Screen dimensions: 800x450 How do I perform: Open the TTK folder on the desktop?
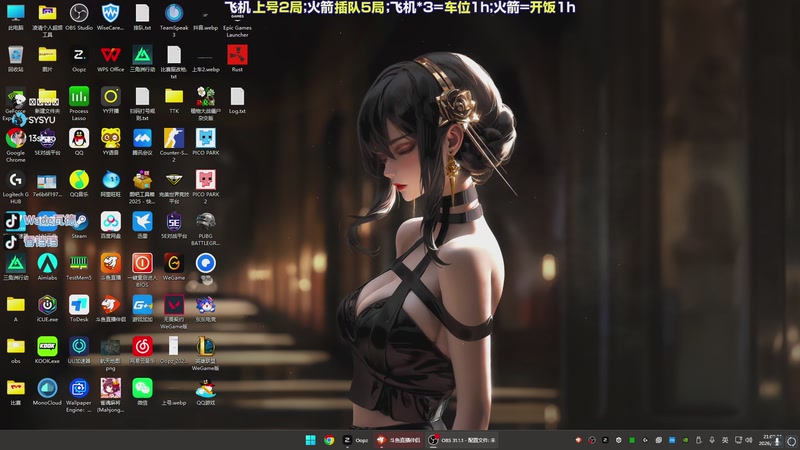173,100
